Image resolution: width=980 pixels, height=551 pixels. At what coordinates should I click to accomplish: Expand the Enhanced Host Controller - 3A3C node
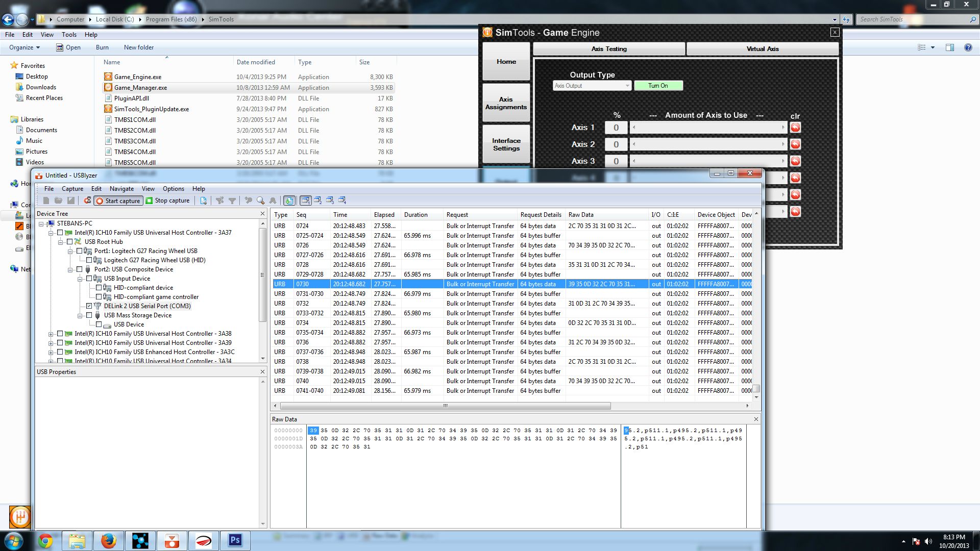51,352
